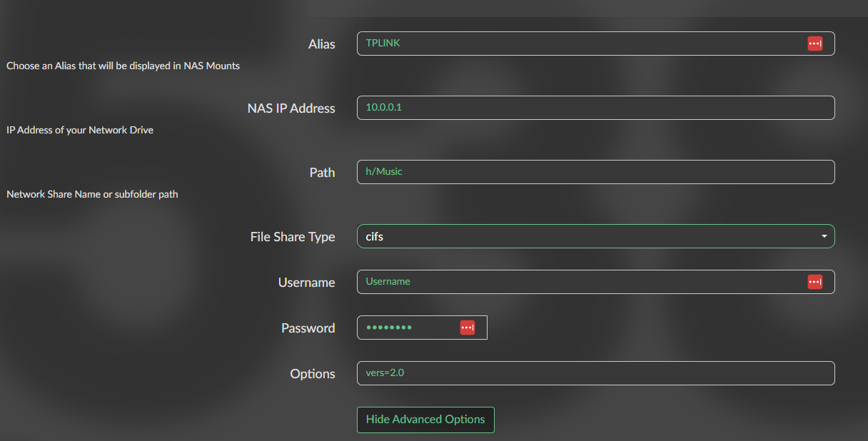The height and width of the screenshot is (441, 868).
Task: Click the Path label text
Action: (322, 173)
